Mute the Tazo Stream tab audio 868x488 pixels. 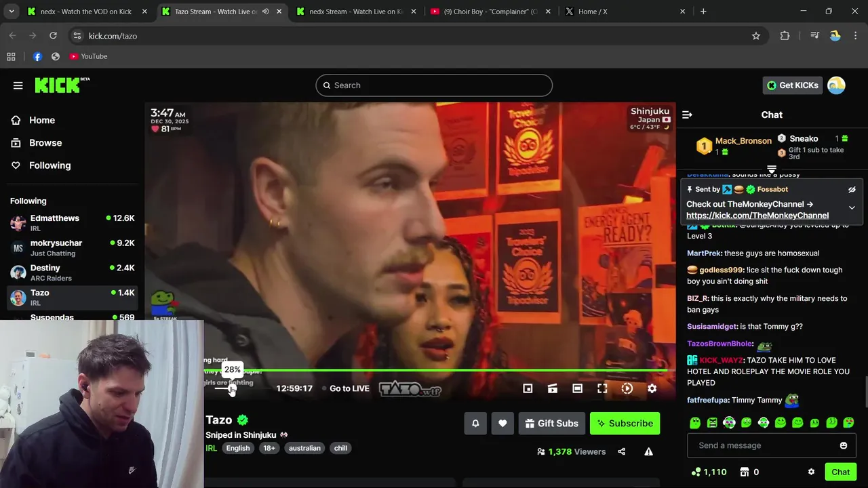point(265,12)
